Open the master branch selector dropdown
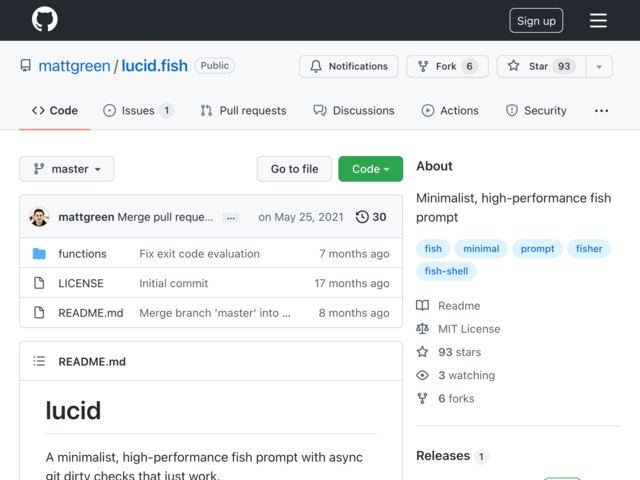 67,169
